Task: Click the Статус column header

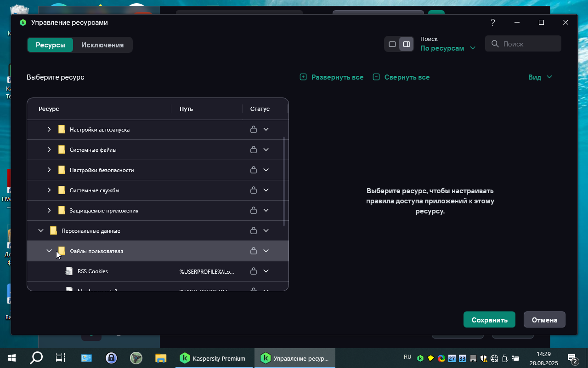Action: pyautogui.click(x=260, y=109)
